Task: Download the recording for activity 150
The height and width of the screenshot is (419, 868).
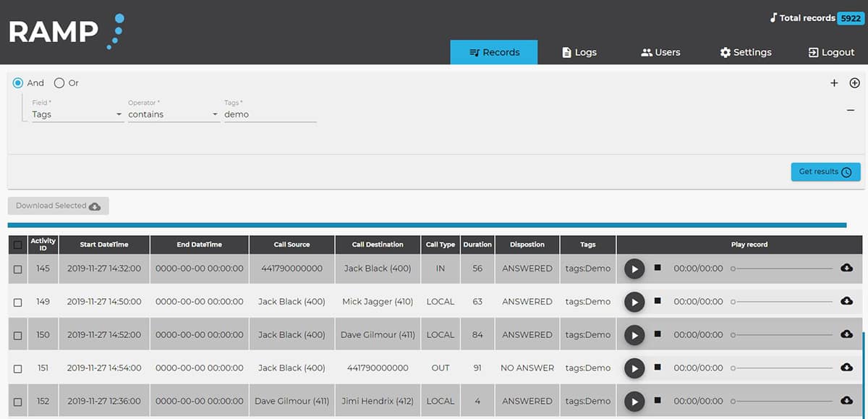Action: (846, 334)
